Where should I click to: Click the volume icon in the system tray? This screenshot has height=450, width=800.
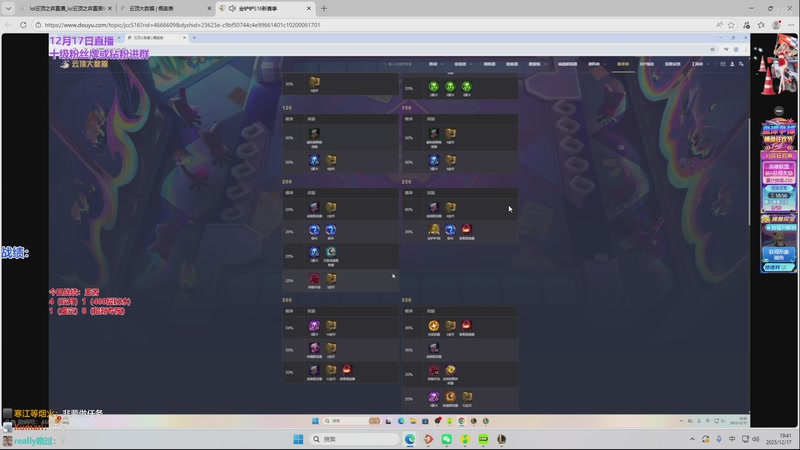point(756,439)
